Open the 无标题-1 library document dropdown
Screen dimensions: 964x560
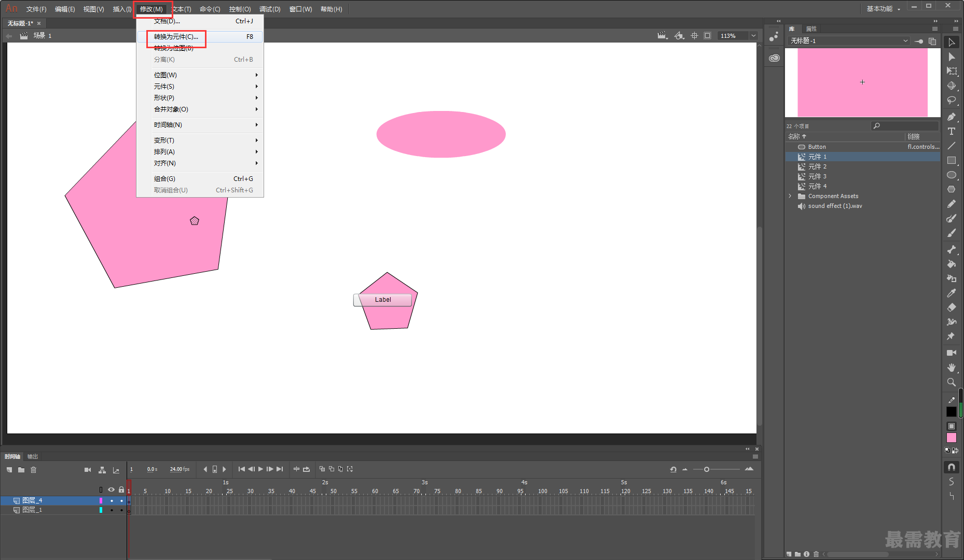849,41
